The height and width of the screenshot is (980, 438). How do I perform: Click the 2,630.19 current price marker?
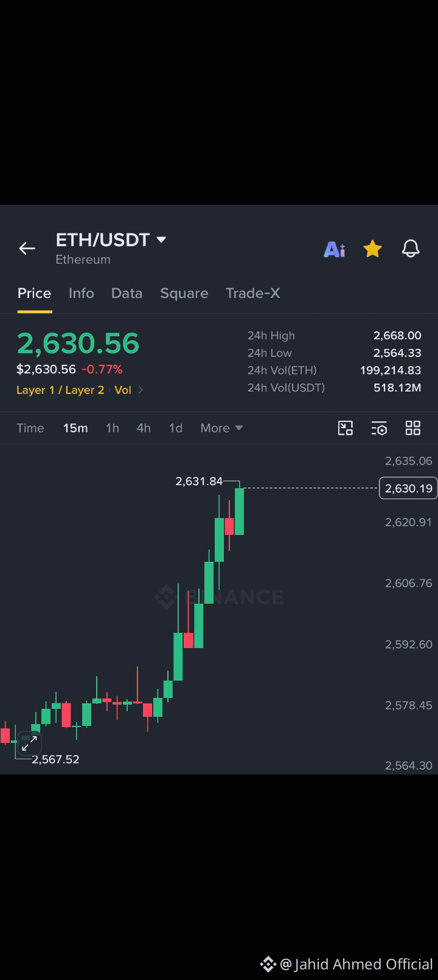pos(408,488)
